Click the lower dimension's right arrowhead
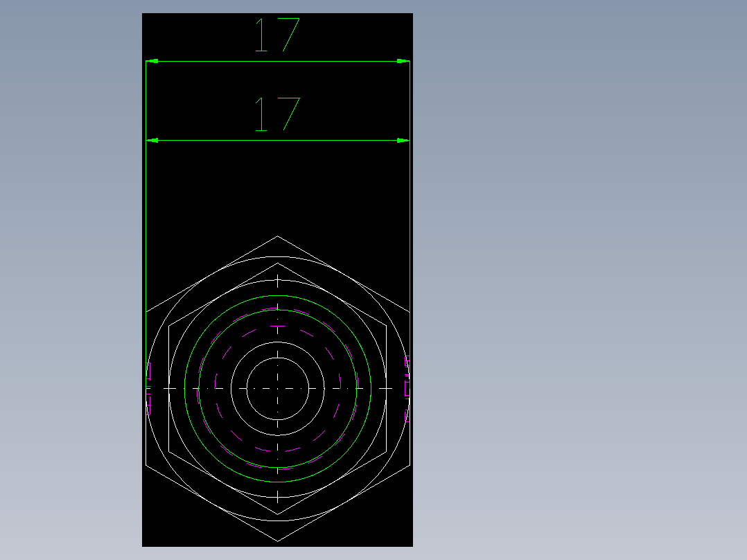Screen dimensions: 747x560 (401, 141)
